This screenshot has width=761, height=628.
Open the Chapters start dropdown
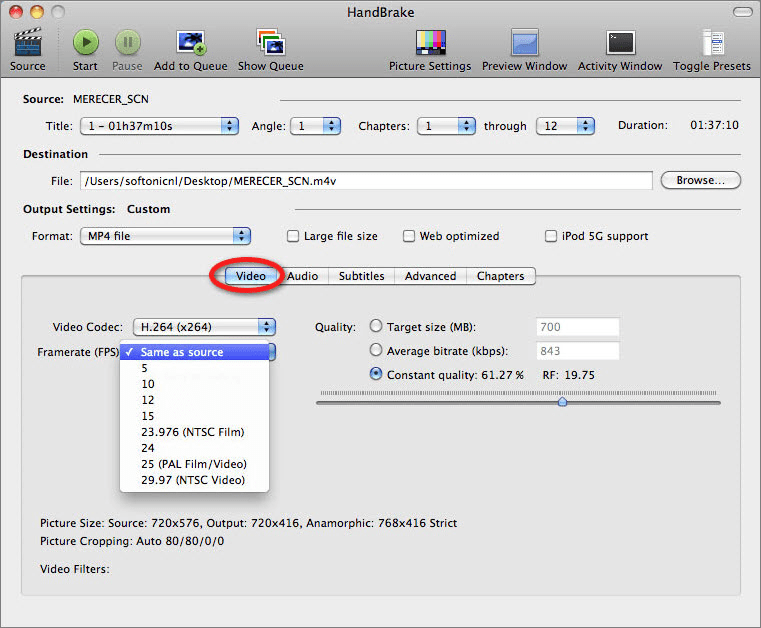446,126
